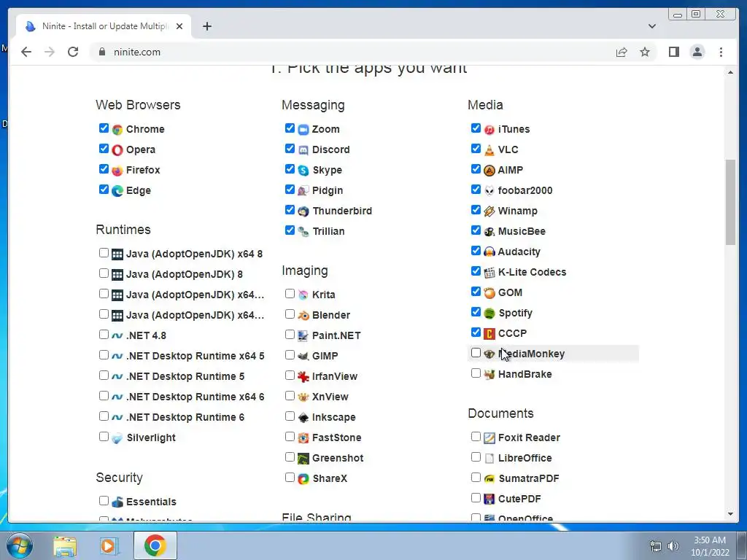Uncheck the Chrome checkbox
Screen dimensions: 747x560
(104, 128)
